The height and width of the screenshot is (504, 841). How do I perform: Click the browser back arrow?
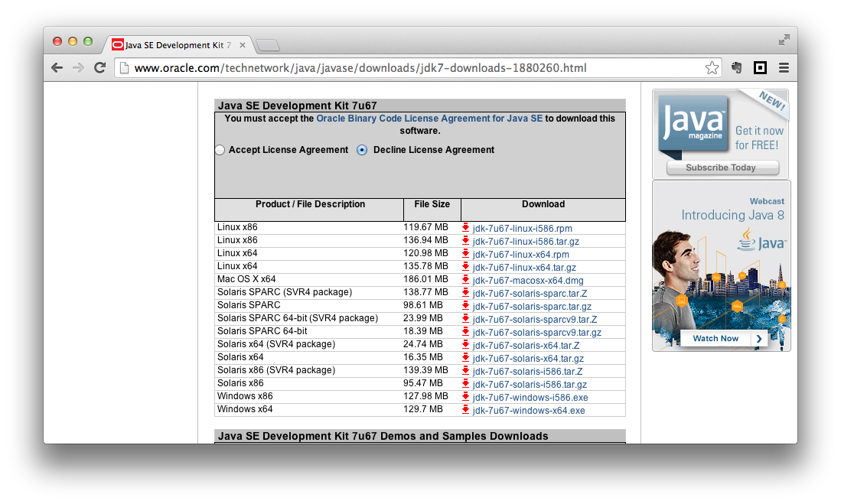(57, 68)
